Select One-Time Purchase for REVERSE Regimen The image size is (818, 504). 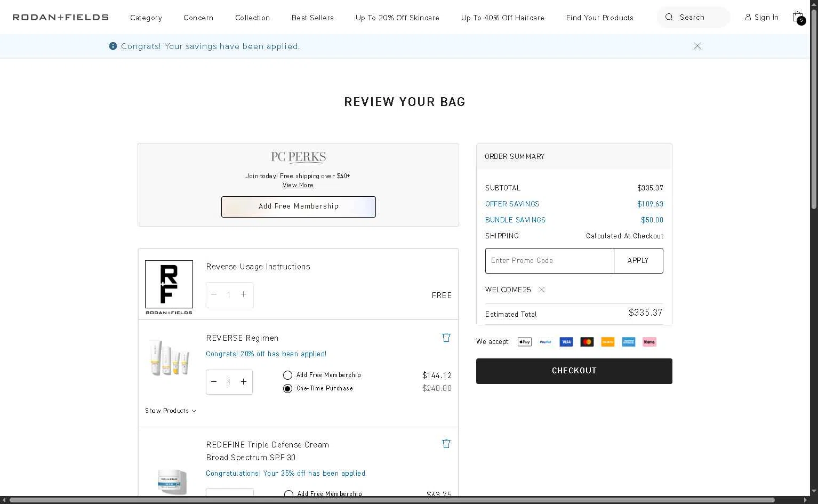(287, 388)
